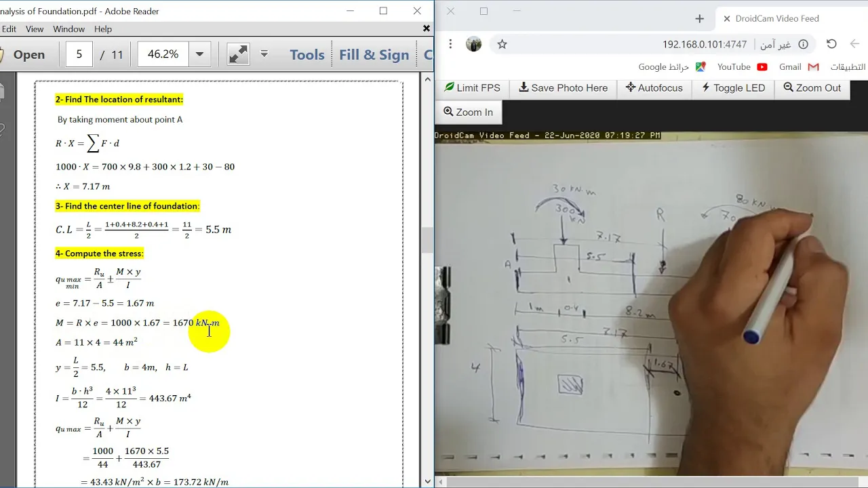
Task: Click the browser profile avatar
Action: (473, 44)
